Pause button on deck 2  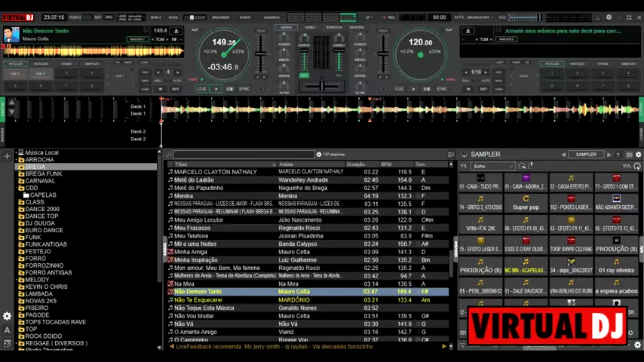[x=427, y=89]
